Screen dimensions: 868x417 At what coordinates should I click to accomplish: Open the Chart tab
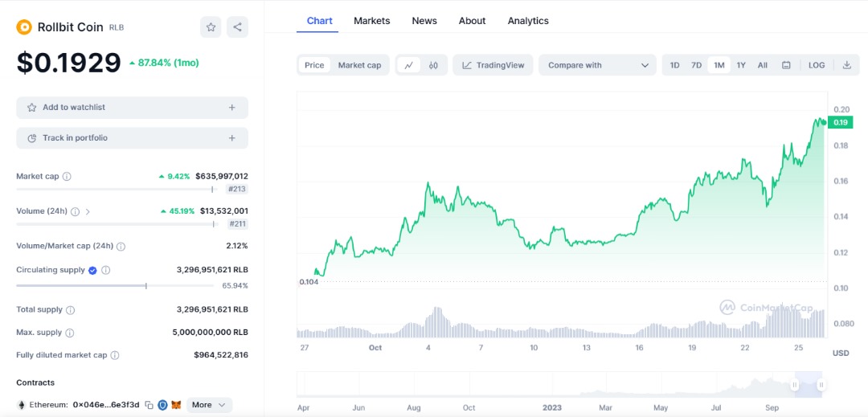click(x=319, y=21)
